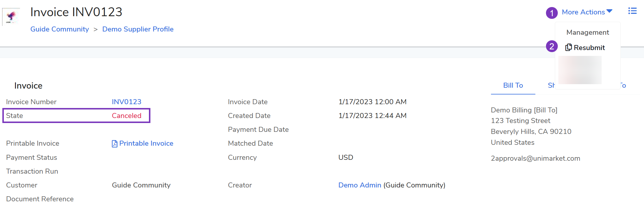Click the company logo thumbnail
Viewport: 644px width, 206px height.
pyautogui.click(x=11, y=16)
